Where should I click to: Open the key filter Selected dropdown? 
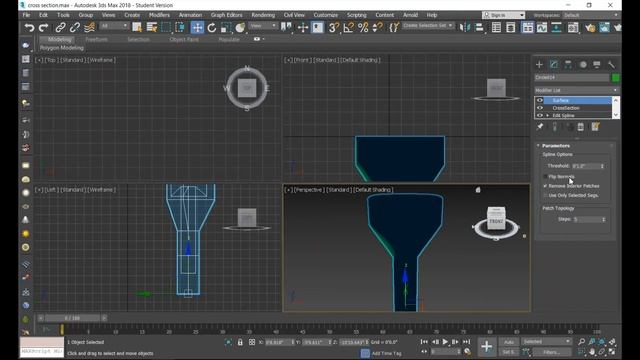pyautogui.click(x=547, y=342)
